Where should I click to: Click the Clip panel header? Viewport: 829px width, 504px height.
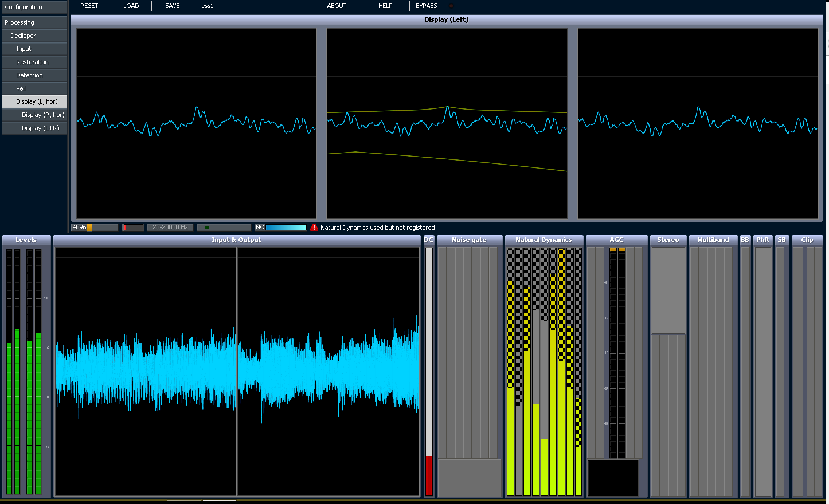[x=807, y=240]
